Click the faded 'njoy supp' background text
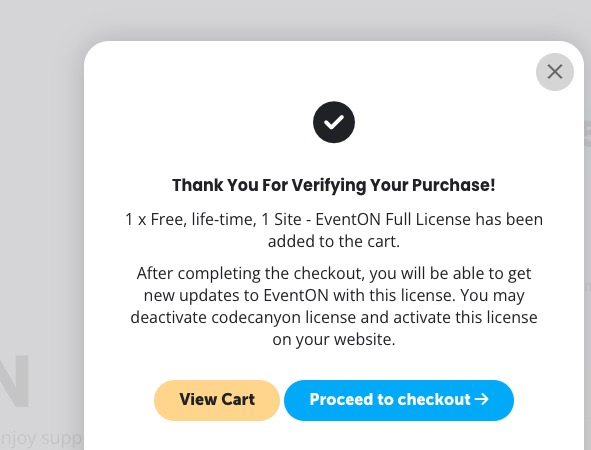This screenshot has width=591, height=450. tap(41, 439)
